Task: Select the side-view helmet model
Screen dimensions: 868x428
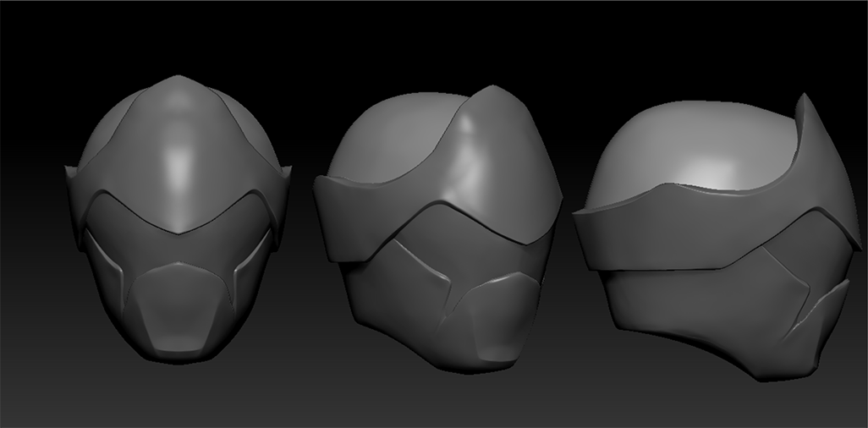Action: [x=717, y=238]
